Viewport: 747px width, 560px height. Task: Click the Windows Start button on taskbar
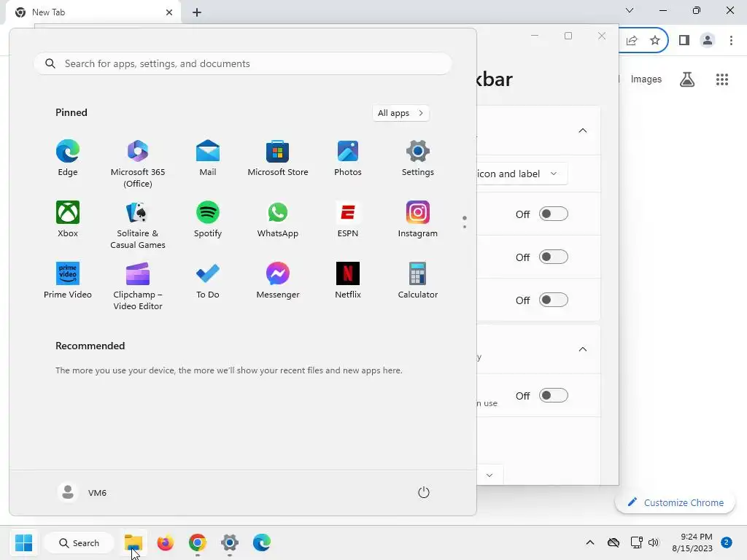(23, 542)
